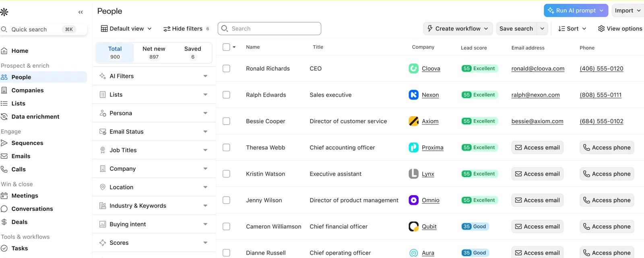644x258 pixels.
Task: Click the Omnio company logo icon
Action: coord(413,200)
